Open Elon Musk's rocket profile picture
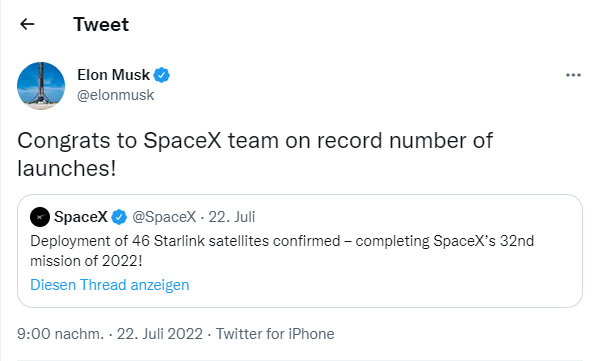Image resolution: width=595 pixels, height=361 pixels. (41, 86)
